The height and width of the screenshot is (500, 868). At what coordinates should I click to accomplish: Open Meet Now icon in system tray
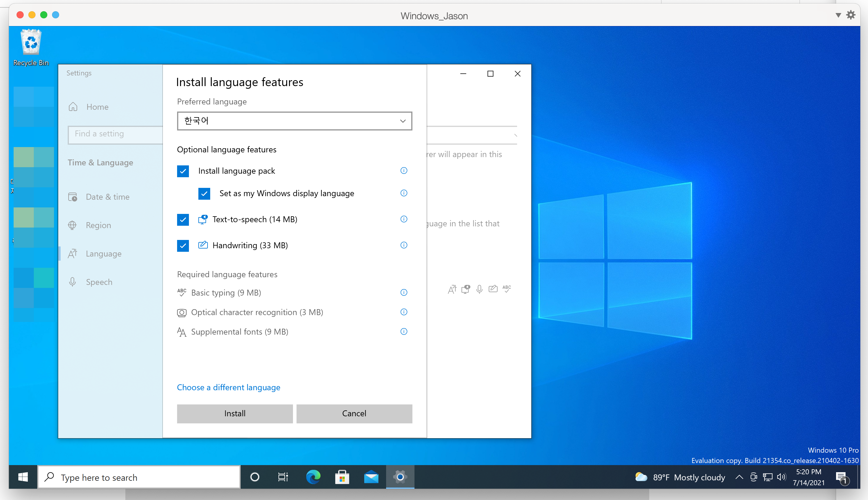coord(753,477)
